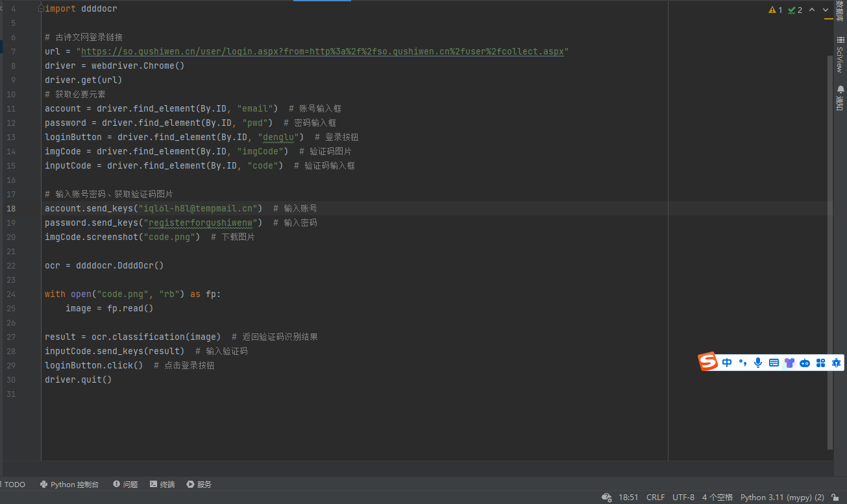Screen dimensions: 847x504
Task: Toggle Sogou Chinese/English 中 mode
Action: (x=727, y=363)
